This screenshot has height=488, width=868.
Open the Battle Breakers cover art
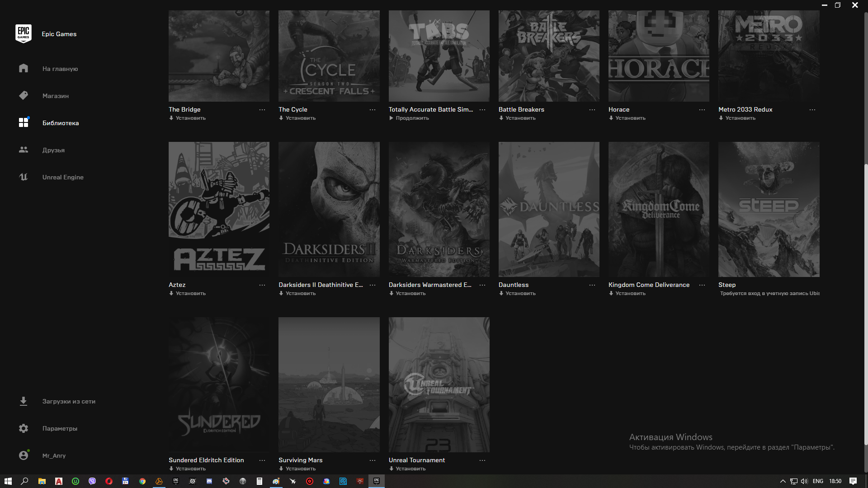coord(549,56)
